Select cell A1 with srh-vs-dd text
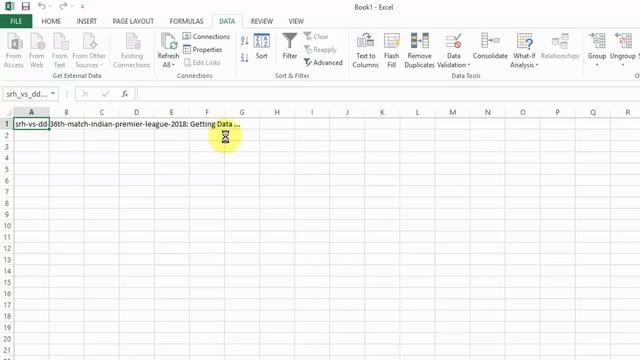Screen dimensions: 640x360 pos(31,124)
